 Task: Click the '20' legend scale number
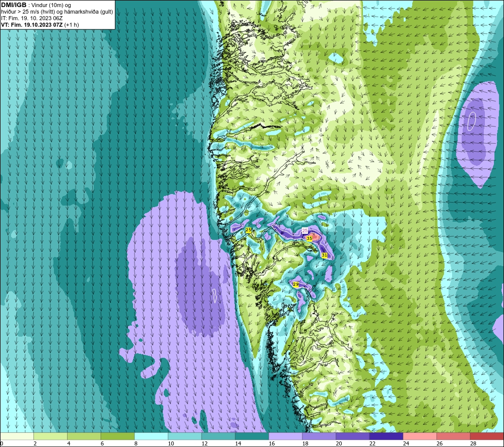pyautogui.click(x=339, y=443)
